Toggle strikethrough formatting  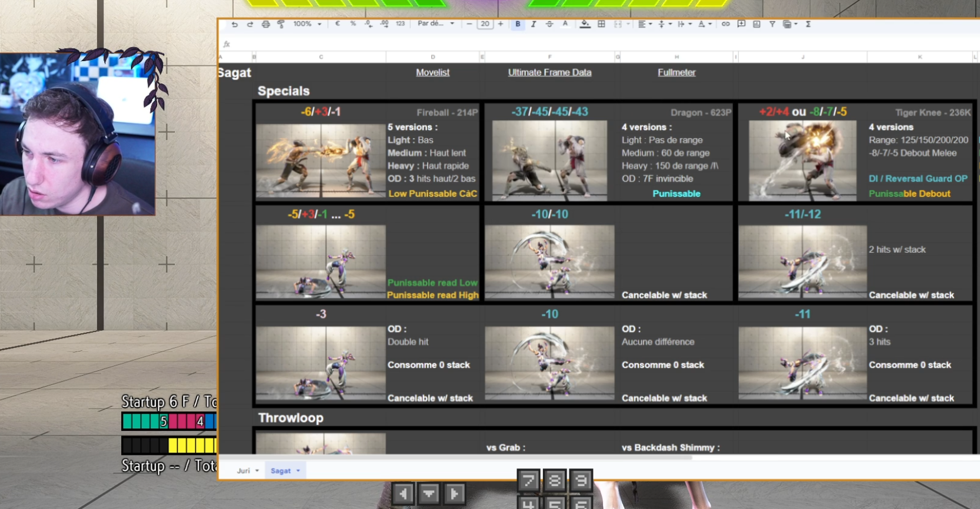[x=549, y=24]
